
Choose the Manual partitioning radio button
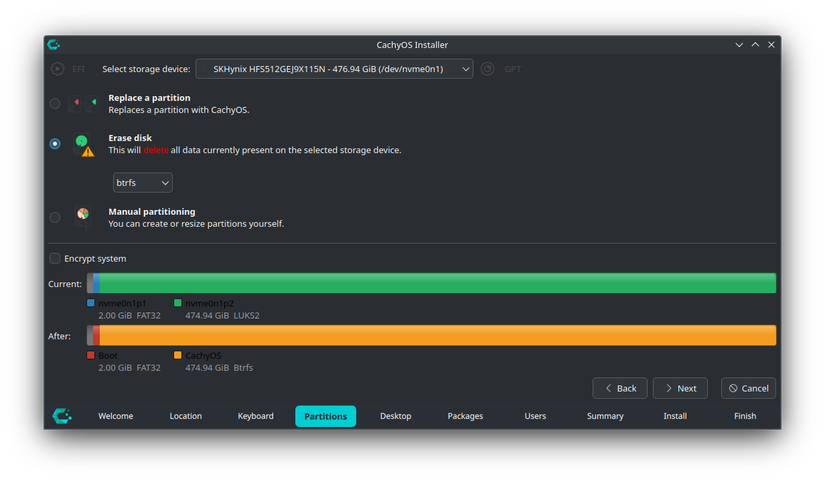click(x=55, y=217)
